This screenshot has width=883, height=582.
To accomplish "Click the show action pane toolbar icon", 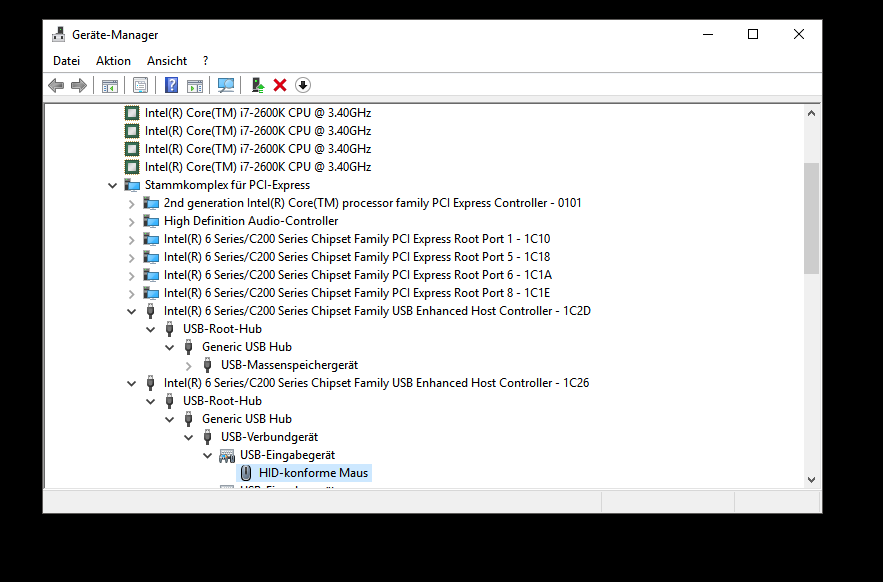I will pyautogui.click(x=195, y=86).
